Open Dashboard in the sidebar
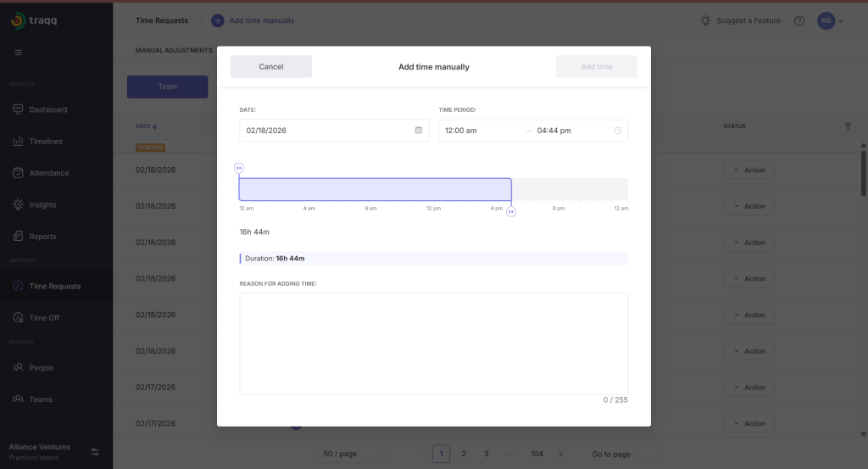This screenshot has height=469, width=868. coord(47,109)
